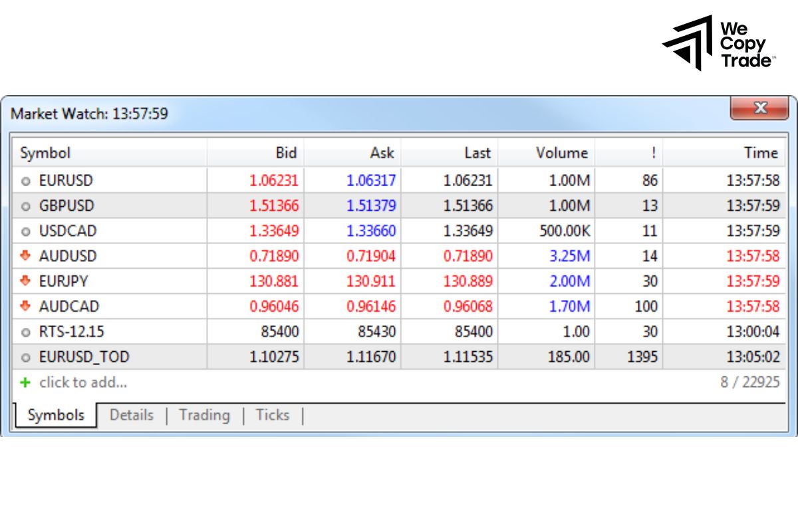Click the red down arrow beside EURJPY
The width and height of the screenshot is (798, 532).
tap(24, 281)
